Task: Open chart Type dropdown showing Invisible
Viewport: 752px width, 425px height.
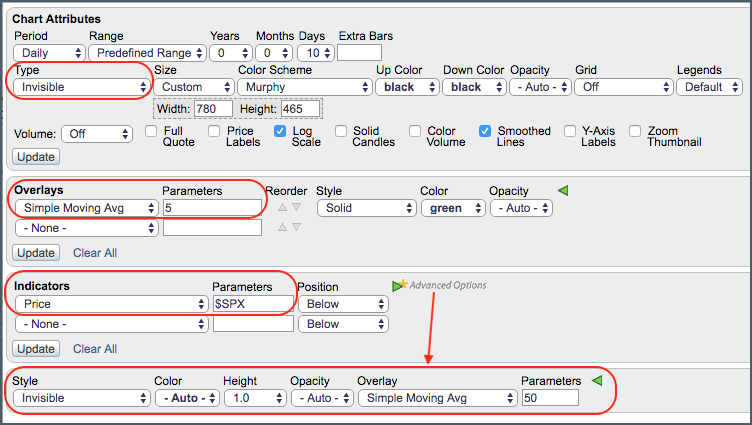Action: point(82,87)
